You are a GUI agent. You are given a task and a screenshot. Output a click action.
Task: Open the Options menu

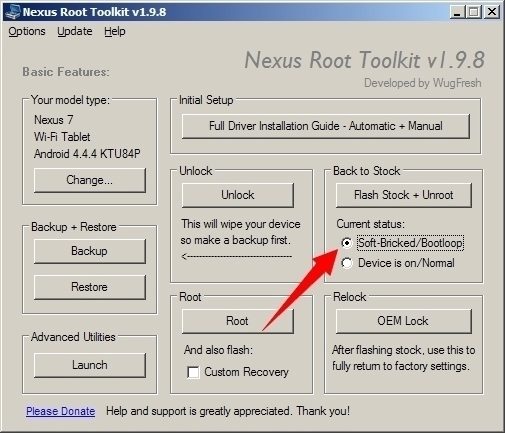27,31
